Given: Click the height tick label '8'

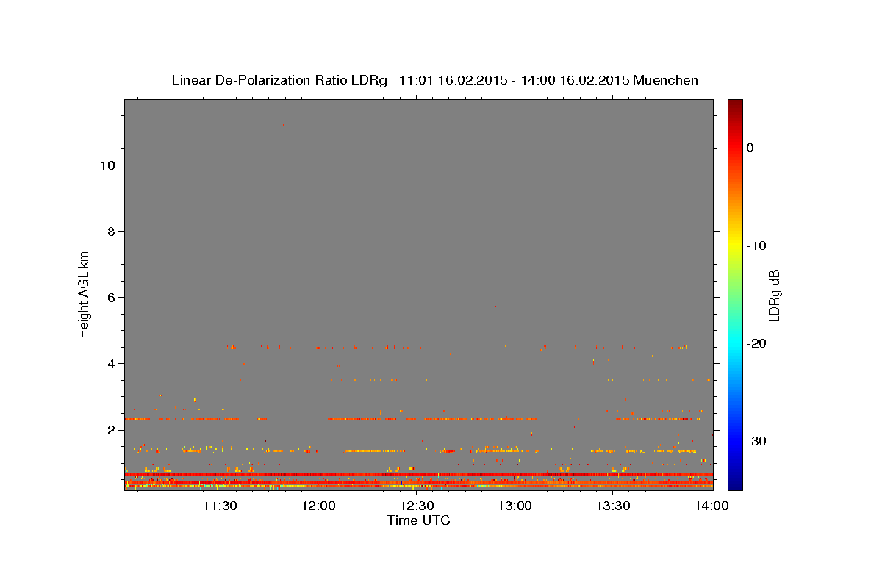Looking at the screenshot, I should tap(111, 232).
